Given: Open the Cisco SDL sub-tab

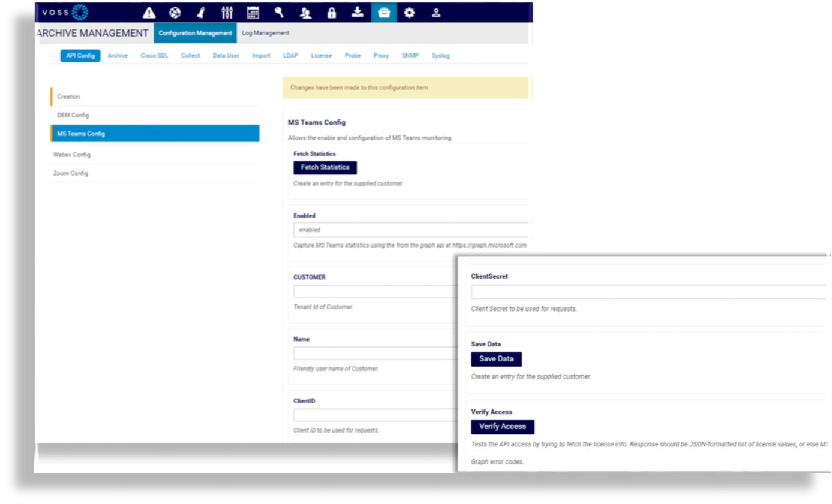Looking at the screenshot, I should [x=154, y=56].
